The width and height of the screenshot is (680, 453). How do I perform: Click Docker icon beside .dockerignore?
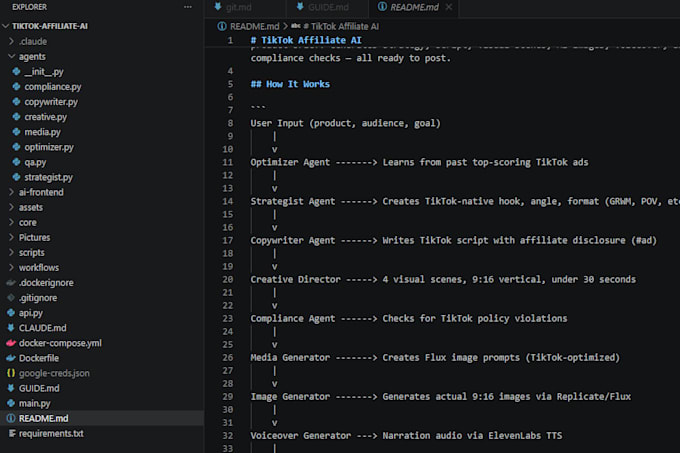11,283
